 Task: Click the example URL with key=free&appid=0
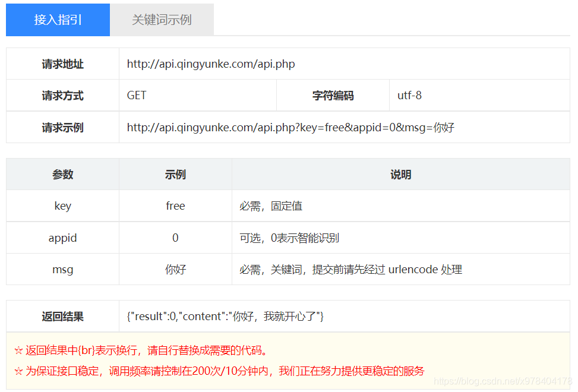coord(290,128)
